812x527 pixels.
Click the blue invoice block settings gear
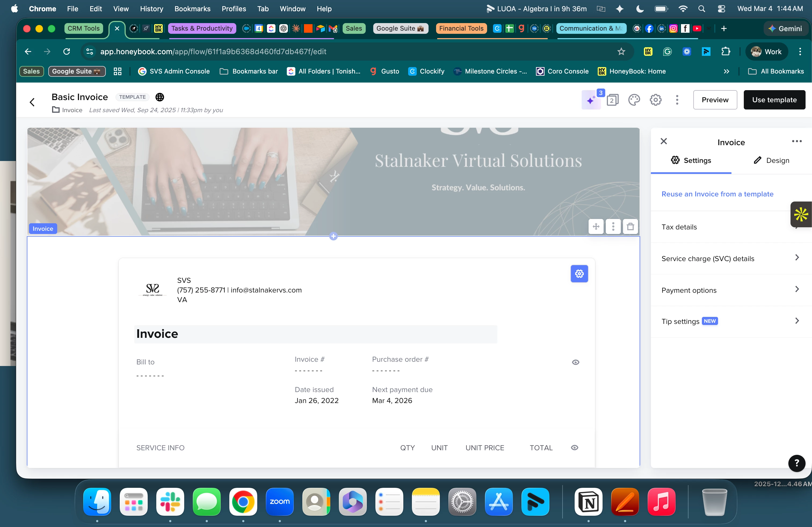[x=579, y=274]
